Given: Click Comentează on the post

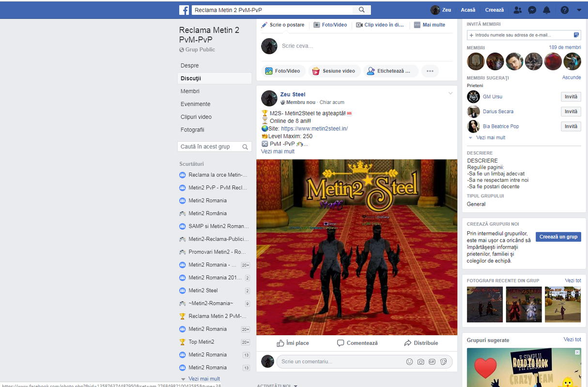Looking at the screenshot, I should point(357,343).
